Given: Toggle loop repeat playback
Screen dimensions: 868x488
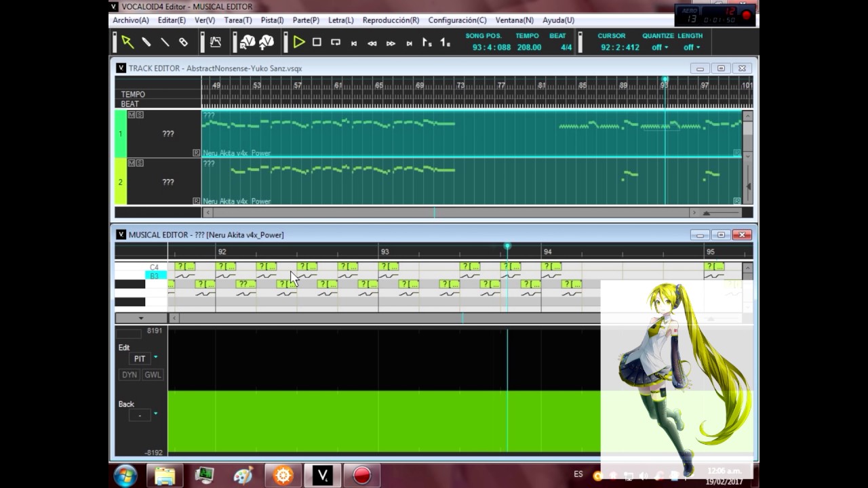Looking at the screenshot, I should click(336, 42).
